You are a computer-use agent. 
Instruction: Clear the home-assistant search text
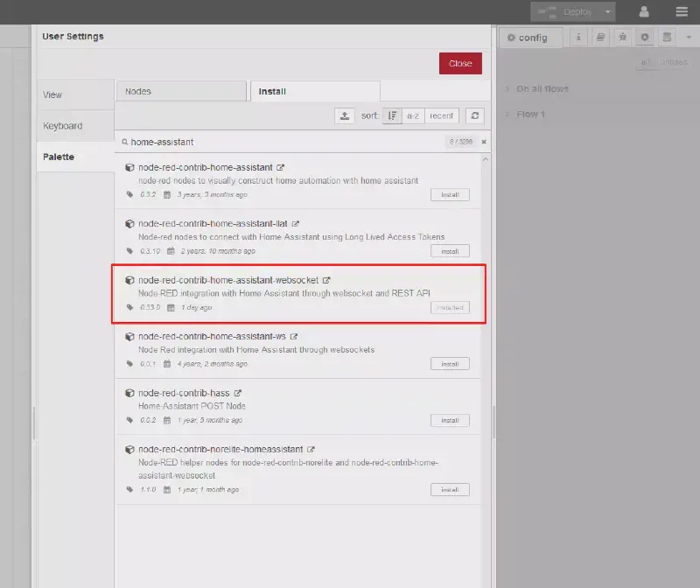click(x=484, y=142)
